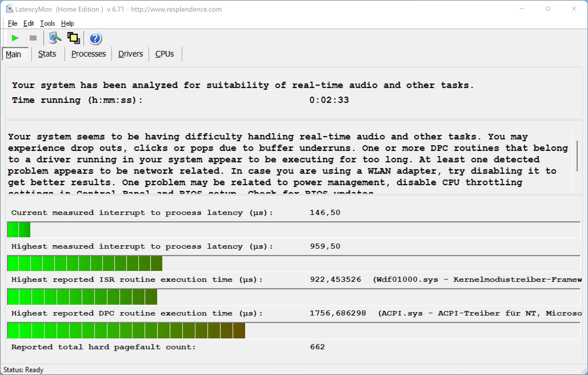588x375 pixels.
Task: Click the ISR value 922,453526
Action: 335,279
